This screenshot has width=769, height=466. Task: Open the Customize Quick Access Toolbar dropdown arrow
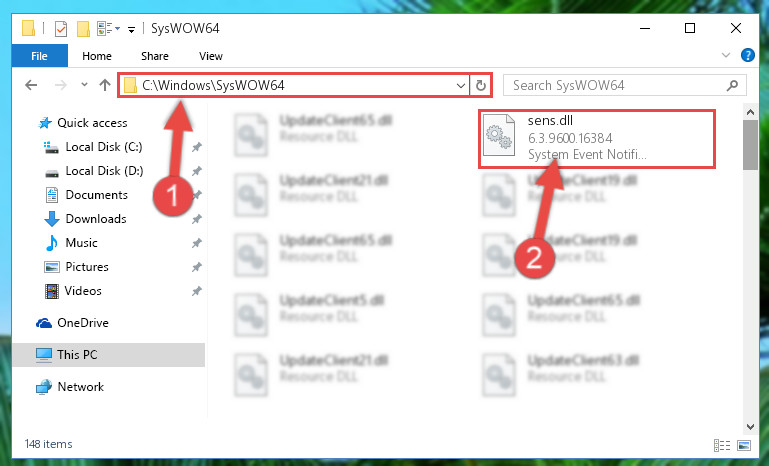[x=131, y=29]
